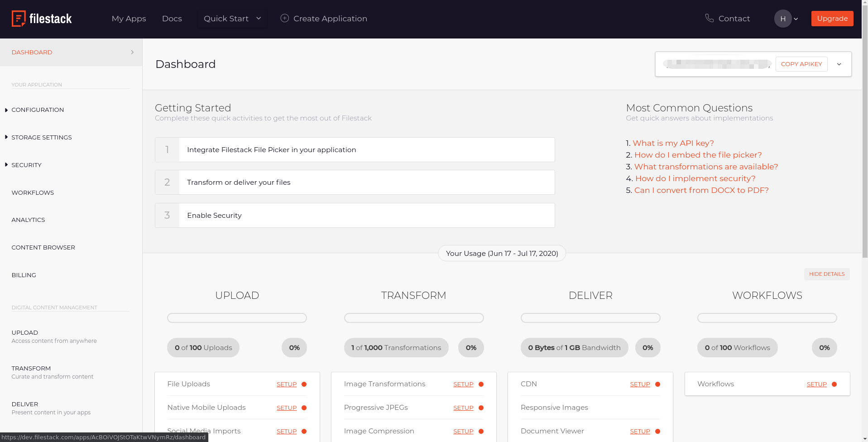Click the HIDE DETAILS button

pos(827,274)
